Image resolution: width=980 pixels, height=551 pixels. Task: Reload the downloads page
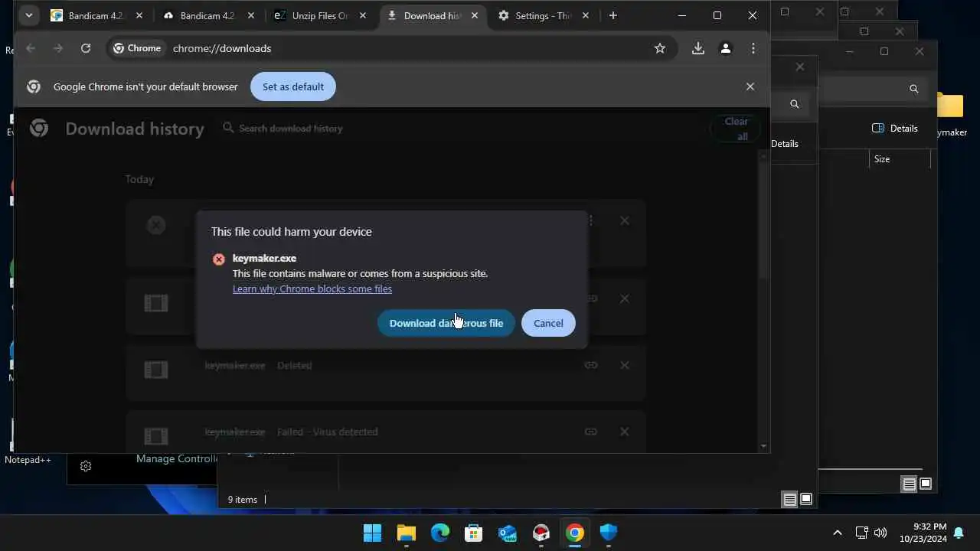[86, 48]
